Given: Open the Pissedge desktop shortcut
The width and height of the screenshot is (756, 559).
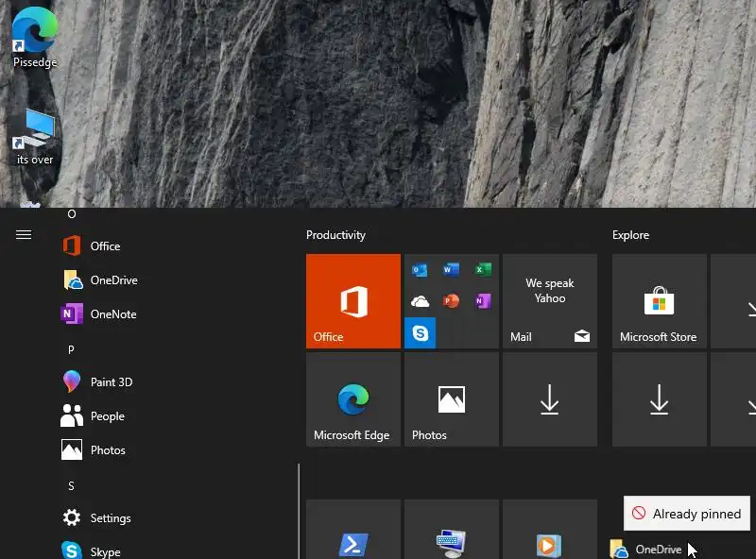Looking at the screenshot, I should pos(35,37).
